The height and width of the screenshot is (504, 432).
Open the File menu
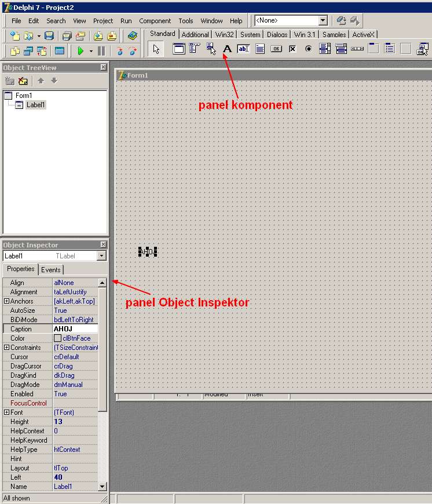[x=16, y=21]
